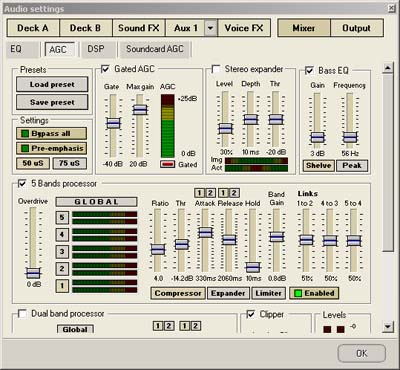
Task: Select the Peak bass EQ mode
Action: point(352,166)
